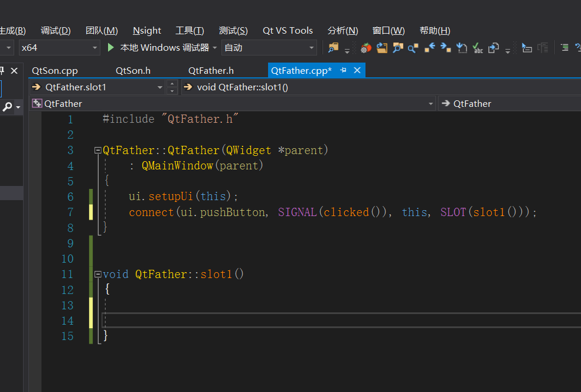The height and width of the screenshot is (392, 581).
Task: Click the connect function call text
Action: pos(151,213)
